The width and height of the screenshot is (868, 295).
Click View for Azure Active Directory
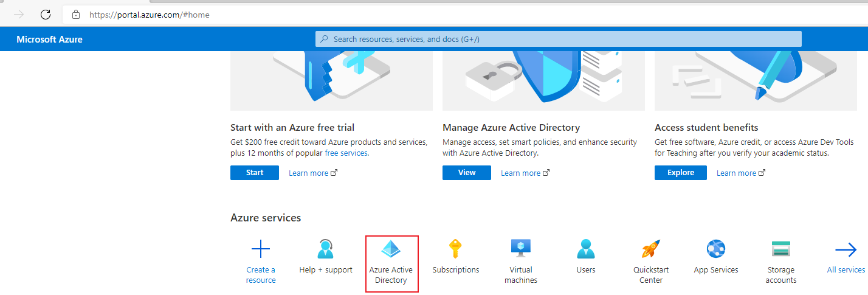click(x=467, y=173)
